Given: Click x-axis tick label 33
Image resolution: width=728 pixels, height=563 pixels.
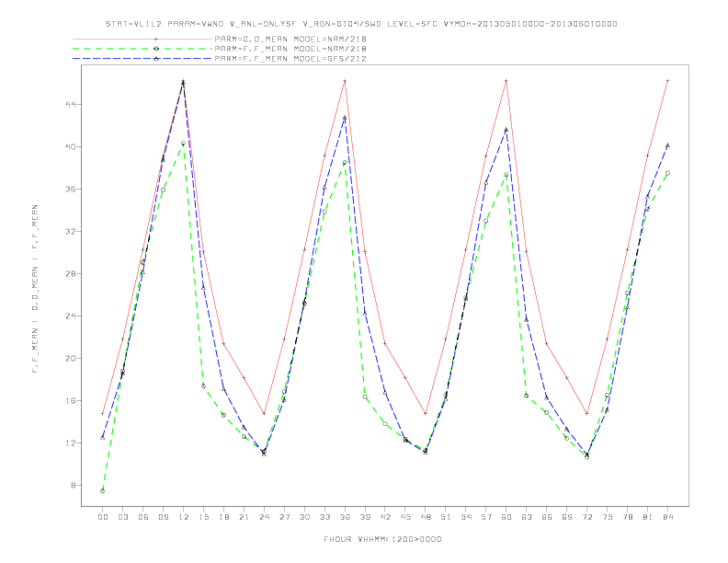Looking at the screenshot, I should (x=324, y=517).
